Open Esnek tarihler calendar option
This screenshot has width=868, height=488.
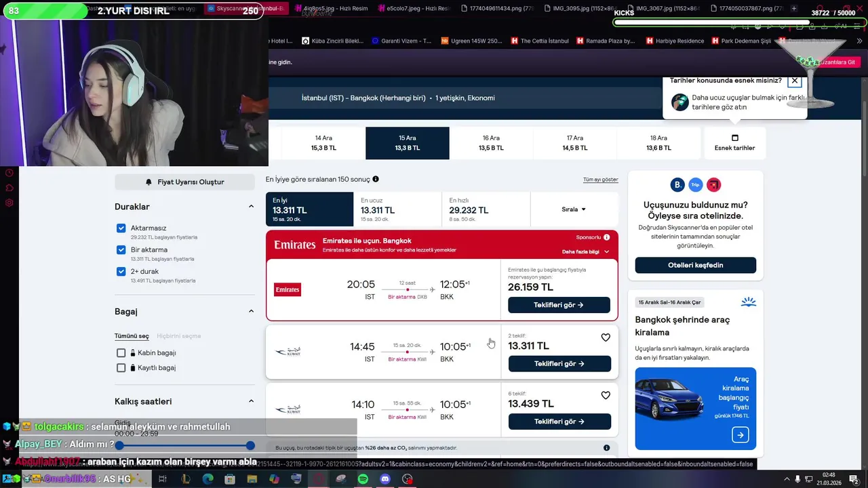734,142
